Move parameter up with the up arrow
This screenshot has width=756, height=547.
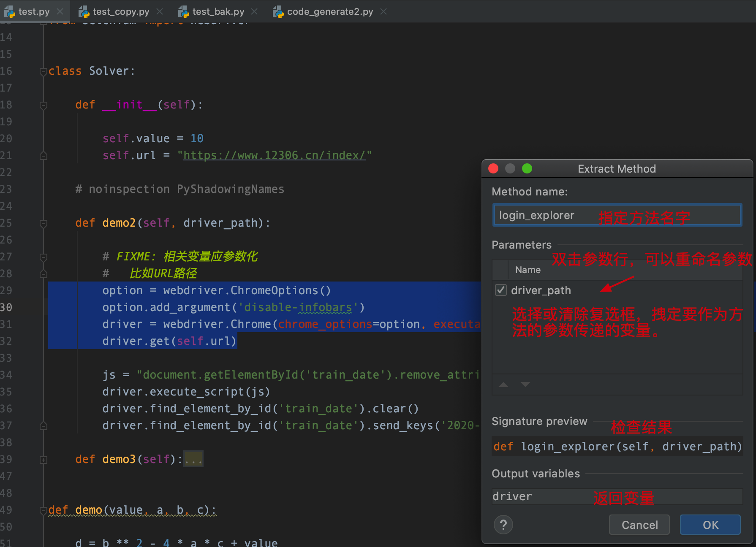(x=503, y=385)
